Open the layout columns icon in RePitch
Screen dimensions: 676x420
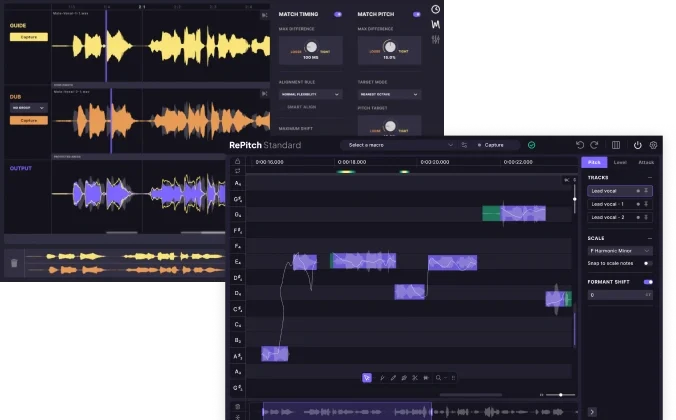click(x=616, y=145)
